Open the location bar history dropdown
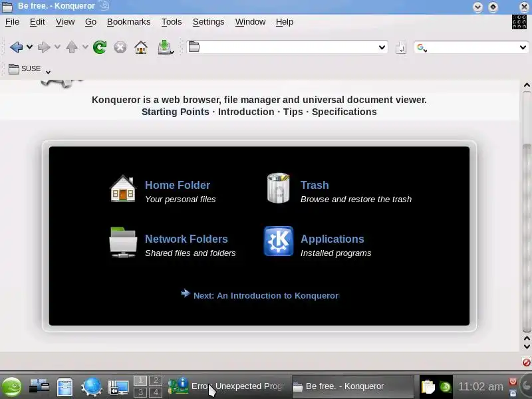The image size is (532, 399). [382, 47]
